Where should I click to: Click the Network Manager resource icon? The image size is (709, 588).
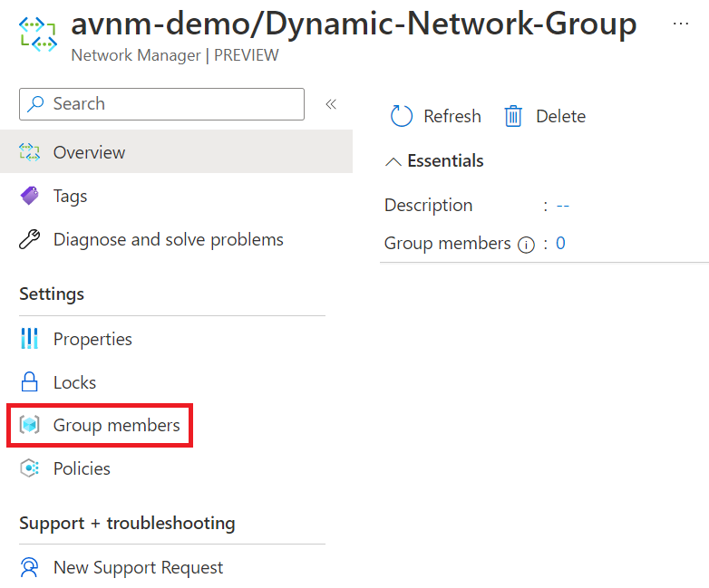point(38,34)
